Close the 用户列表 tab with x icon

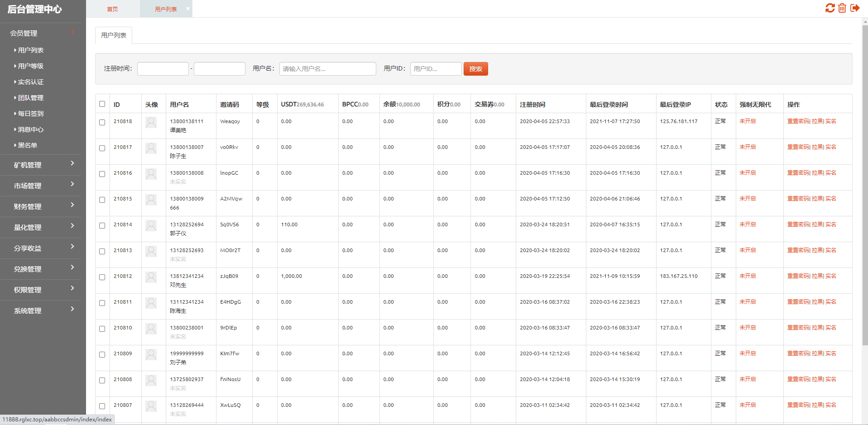click(x=188, y=9)
